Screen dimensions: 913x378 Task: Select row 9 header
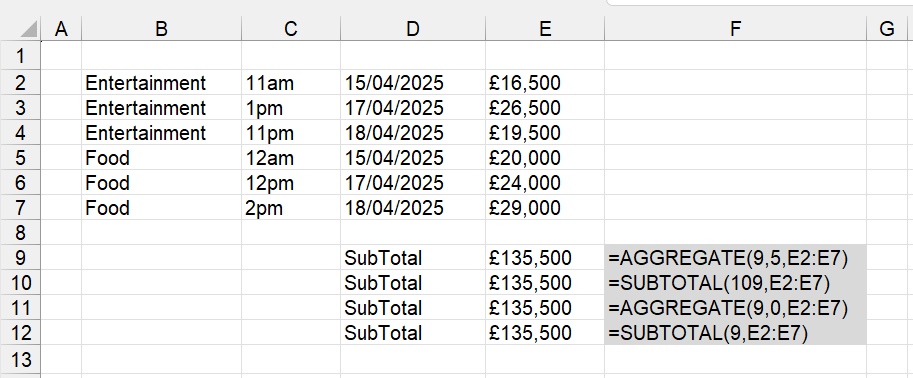[20, 257]
